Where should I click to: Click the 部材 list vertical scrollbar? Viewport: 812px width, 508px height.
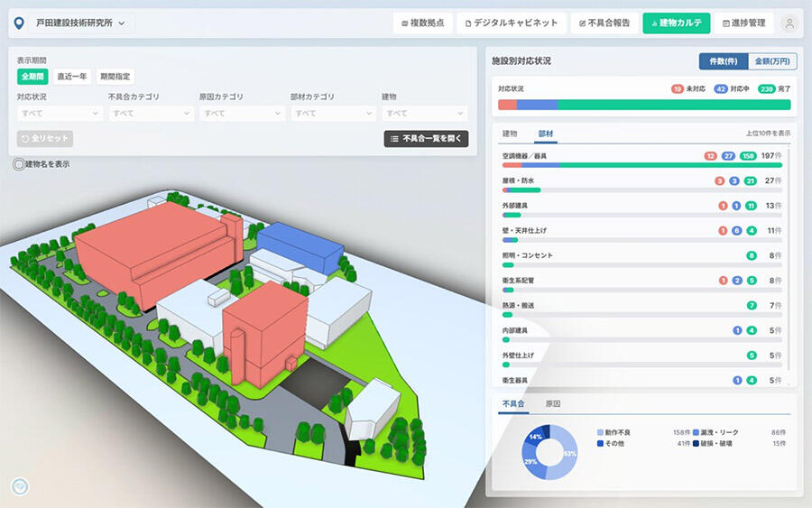point(789,259)
